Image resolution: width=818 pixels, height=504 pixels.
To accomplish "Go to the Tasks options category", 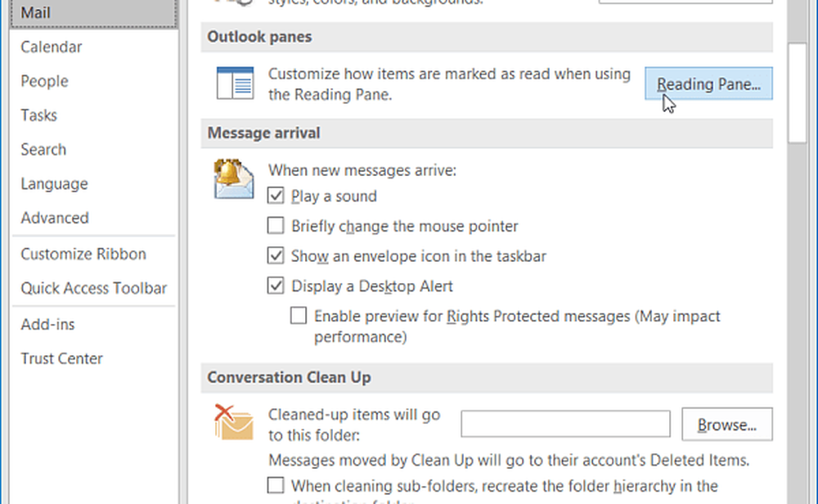I will tap(38, 115).
